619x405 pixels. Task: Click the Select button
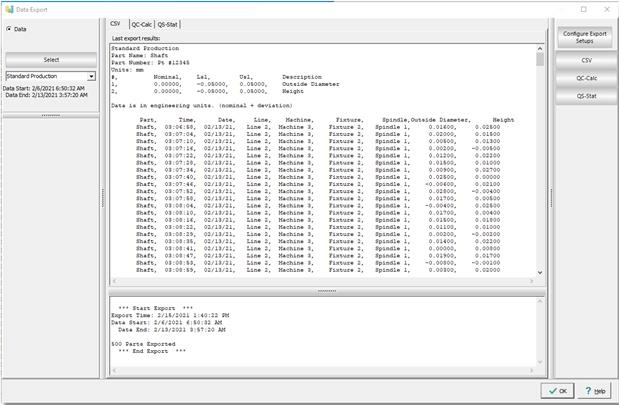click(x=51, y=60)
